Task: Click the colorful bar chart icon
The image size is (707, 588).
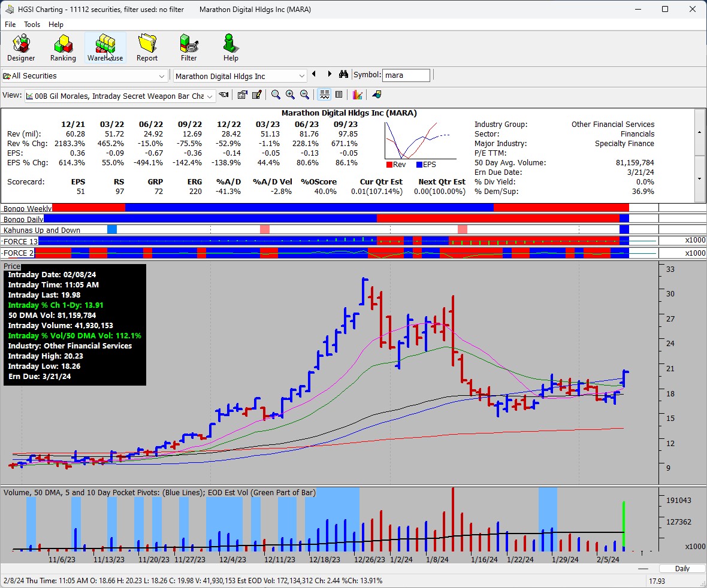Action: point(358,95)
